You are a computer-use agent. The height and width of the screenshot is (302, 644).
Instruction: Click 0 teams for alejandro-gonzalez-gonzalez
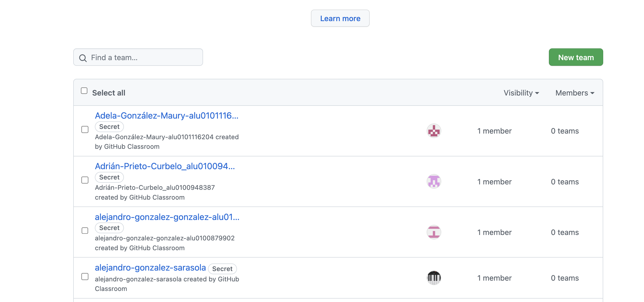pos(565,233)
